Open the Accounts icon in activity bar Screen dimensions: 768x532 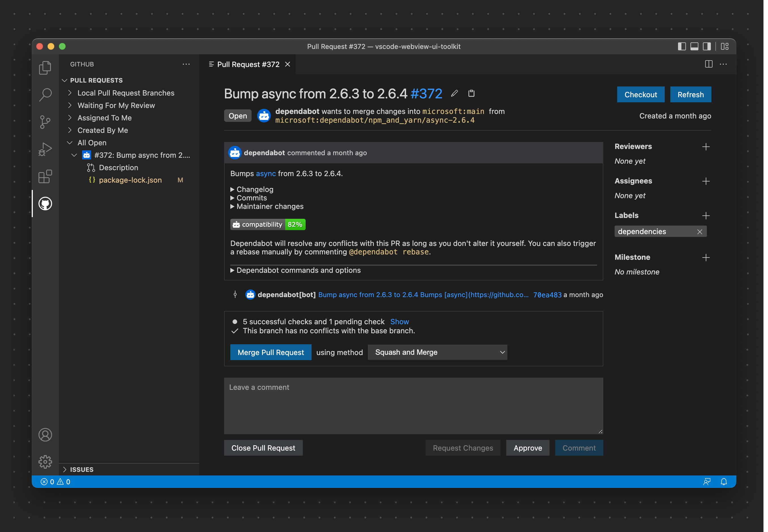point(45,435)
